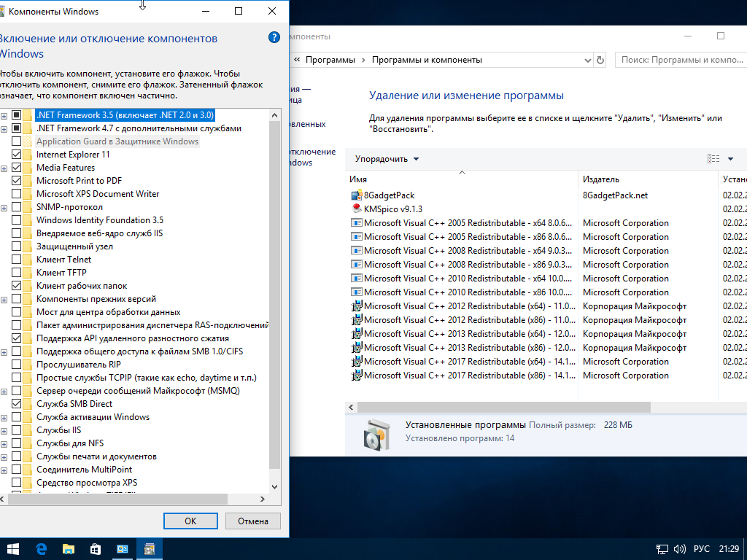Expand .NET Framework 4.7 tree node
The width and height of the screenshot is (747, 560).
[4, 128]
